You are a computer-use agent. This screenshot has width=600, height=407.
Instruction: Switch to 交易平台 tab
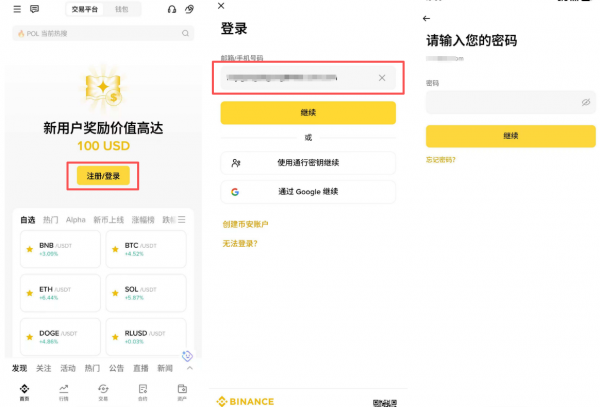point(85,9)
